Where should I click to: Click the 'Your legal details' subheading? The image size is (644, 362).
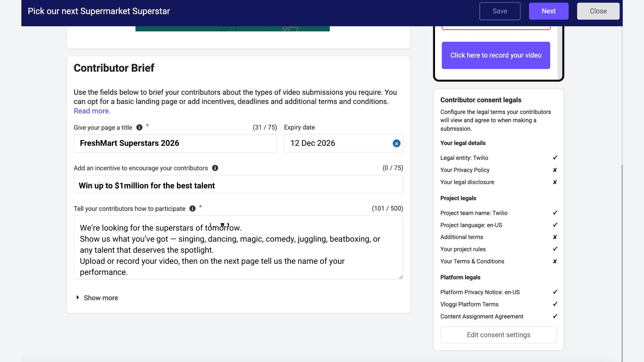click(463, 143)
